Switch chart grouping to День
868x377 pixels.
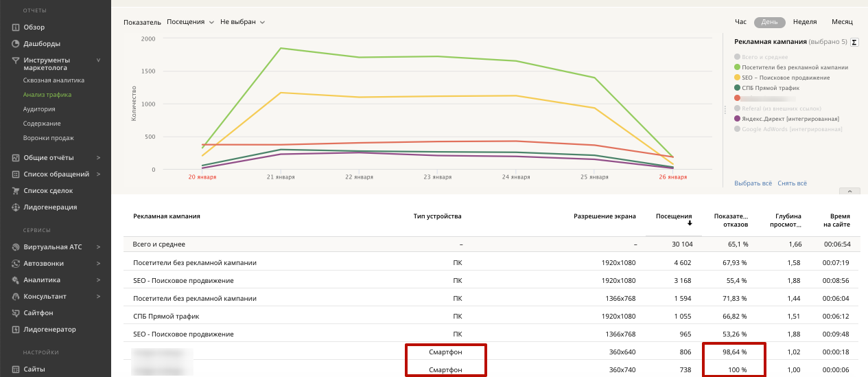769,22
